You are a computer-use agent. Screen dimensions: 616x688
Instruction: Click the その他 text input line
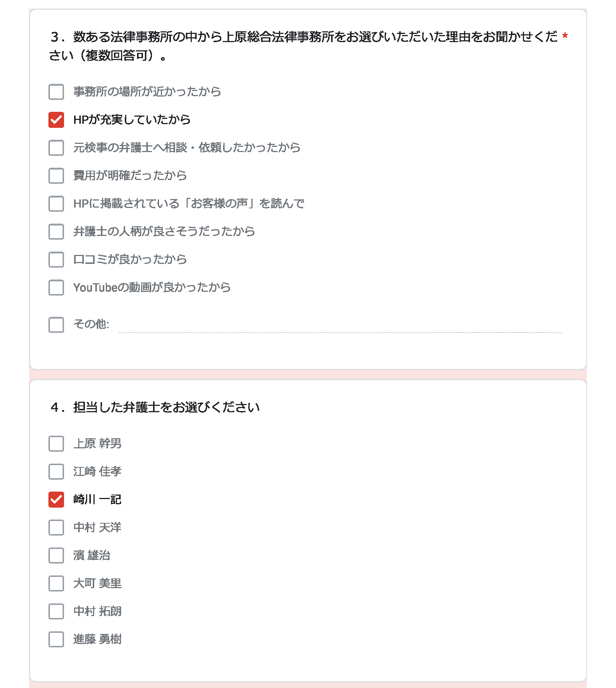340,325
